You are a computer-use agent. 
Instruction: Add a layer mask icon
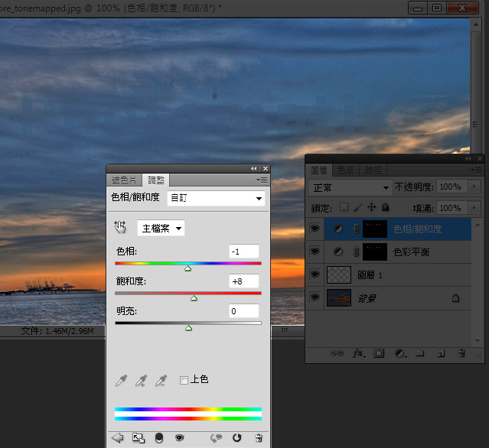coord(379,353)
